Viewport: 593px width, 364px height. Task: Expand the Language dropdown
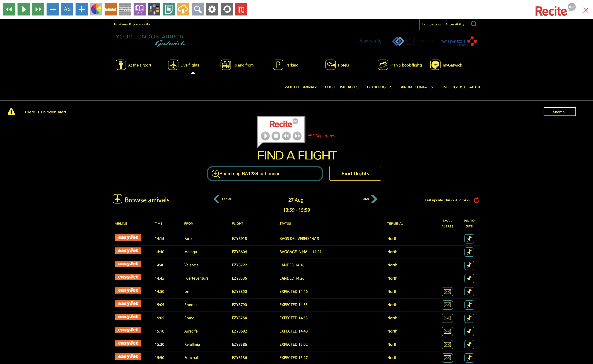click(431, 24)
